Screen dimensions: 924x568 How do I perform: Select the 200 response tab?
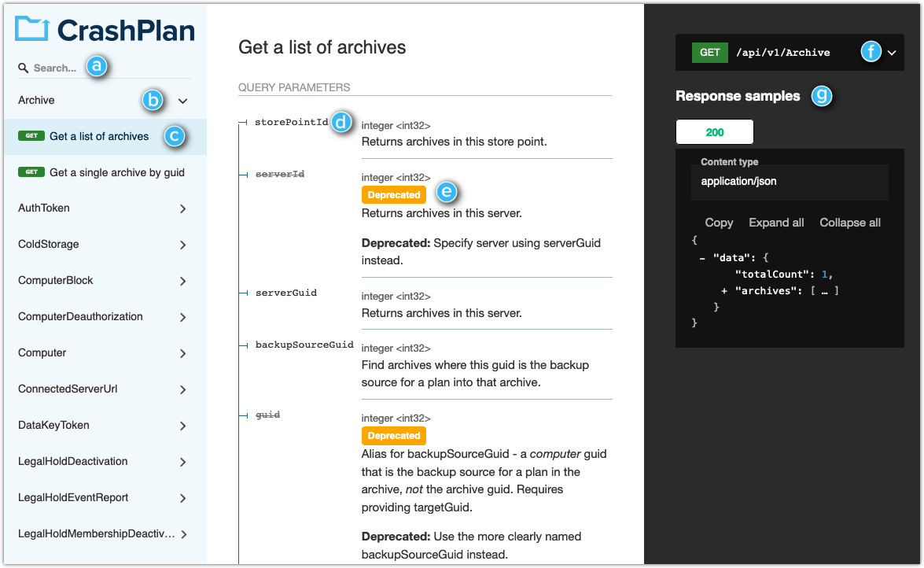pos(714,132)
